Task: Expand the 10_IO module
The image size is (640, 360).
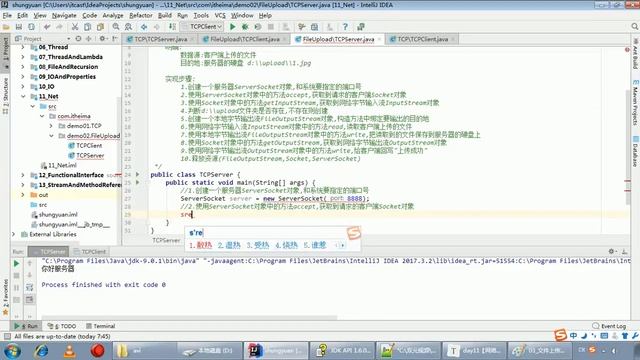Action: [23, 87]
